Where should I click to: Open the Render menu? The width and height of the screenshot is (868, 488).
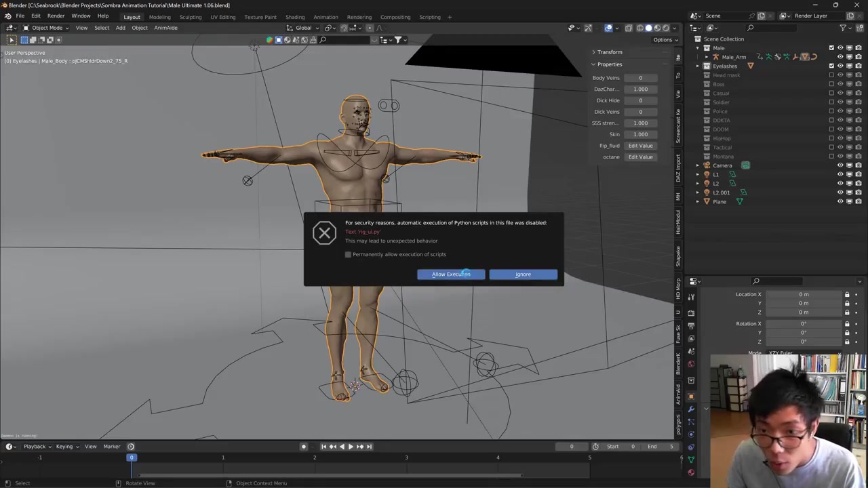pos(56,16)
